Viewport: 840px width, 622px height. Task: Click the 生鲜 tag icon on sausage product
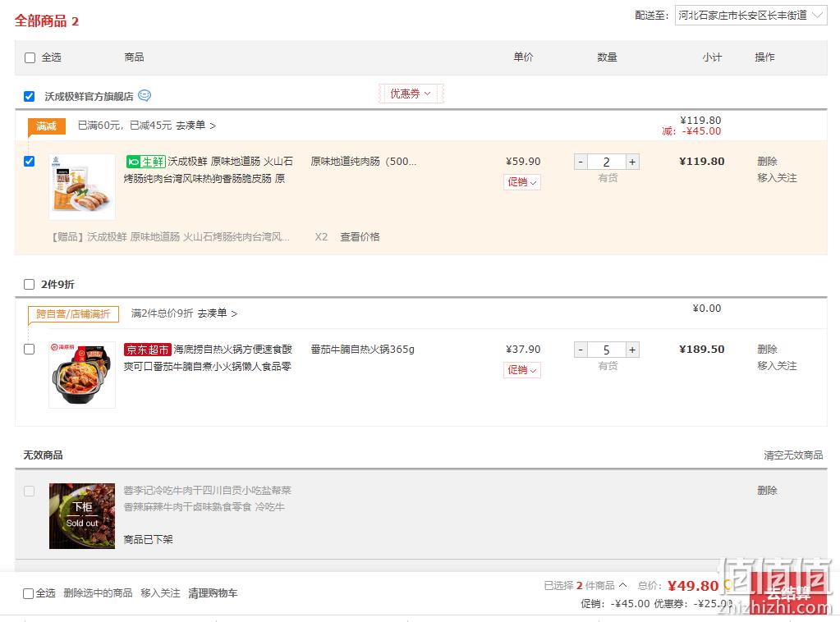click(145, 161)
